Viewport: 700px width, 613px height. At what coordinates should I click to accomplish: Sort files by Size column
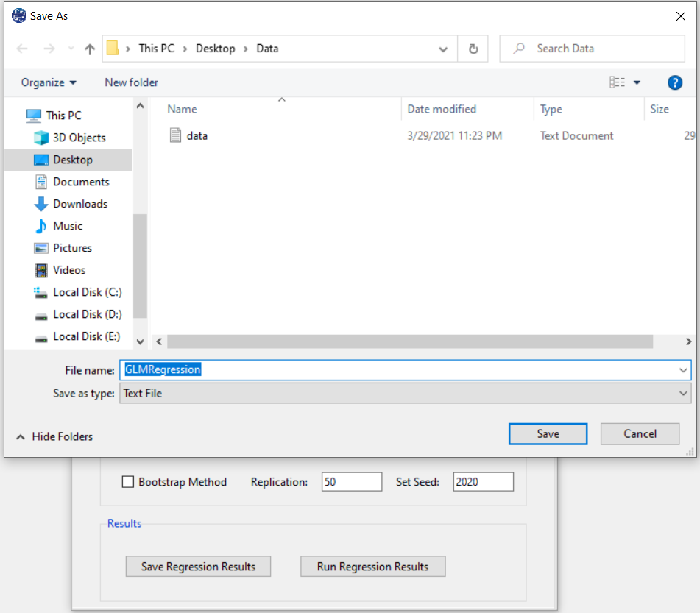point(659,110)
